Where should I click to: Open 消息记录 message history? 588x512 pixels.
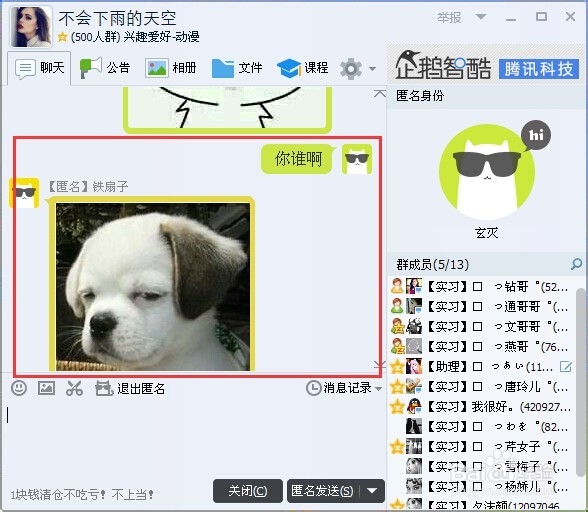click(x=340, y=388)
